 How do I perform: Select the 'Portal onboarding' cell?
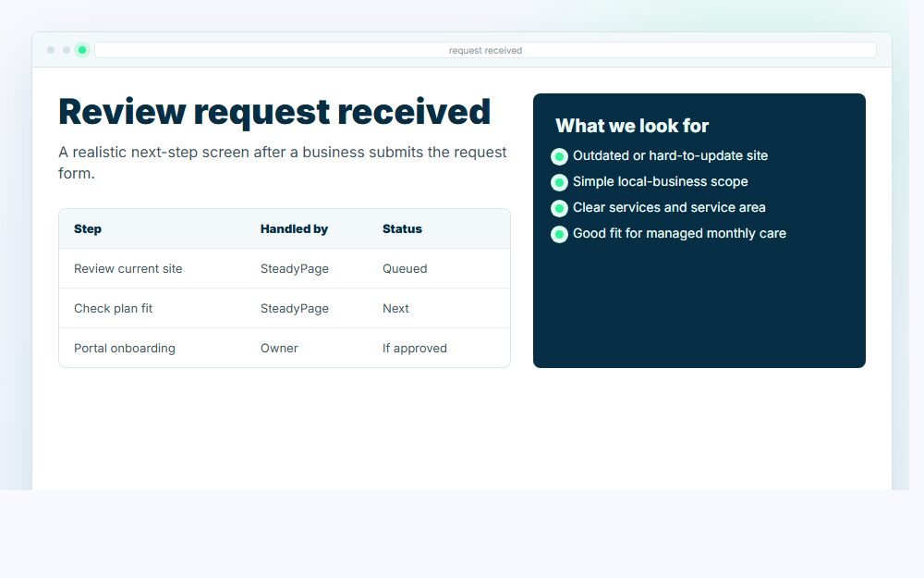125,348
